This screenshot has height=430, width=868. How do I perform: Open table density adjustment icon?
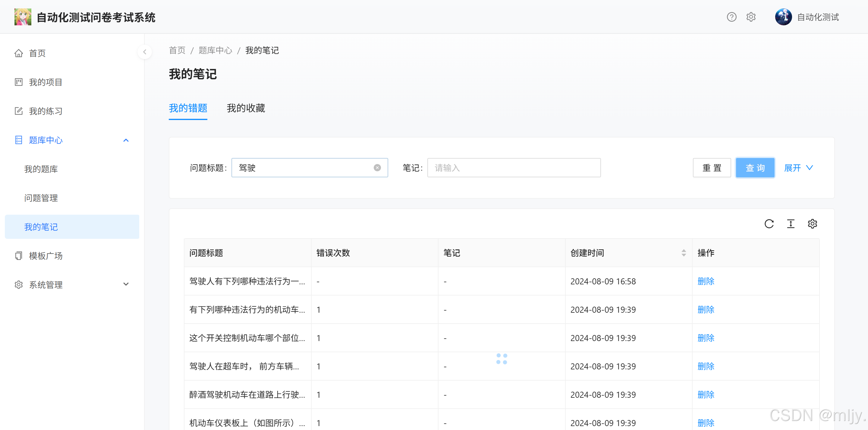pos(791,224)
